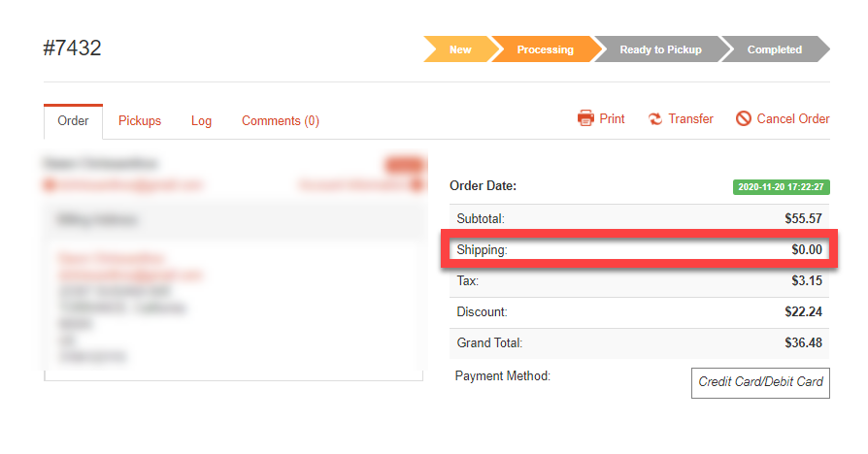
Task: Set status to Ready to Pickup
Action: coord(660,49)
